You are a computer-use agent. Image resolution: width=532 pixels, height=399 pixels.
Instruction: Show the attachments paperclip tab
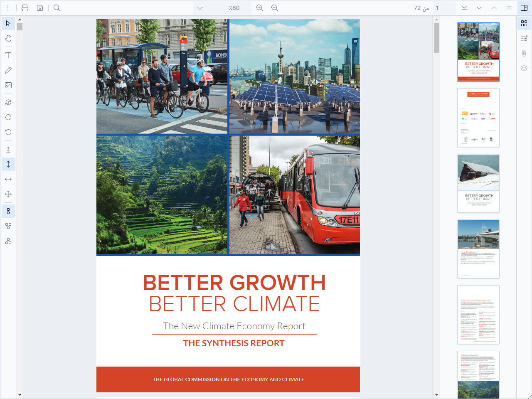(524, 53)
